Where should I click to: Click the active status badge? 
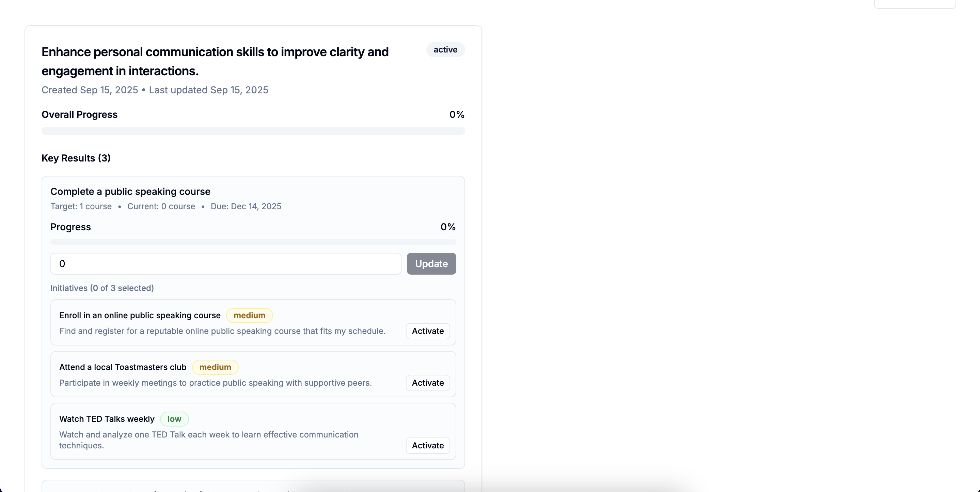[x=445, y=49]
